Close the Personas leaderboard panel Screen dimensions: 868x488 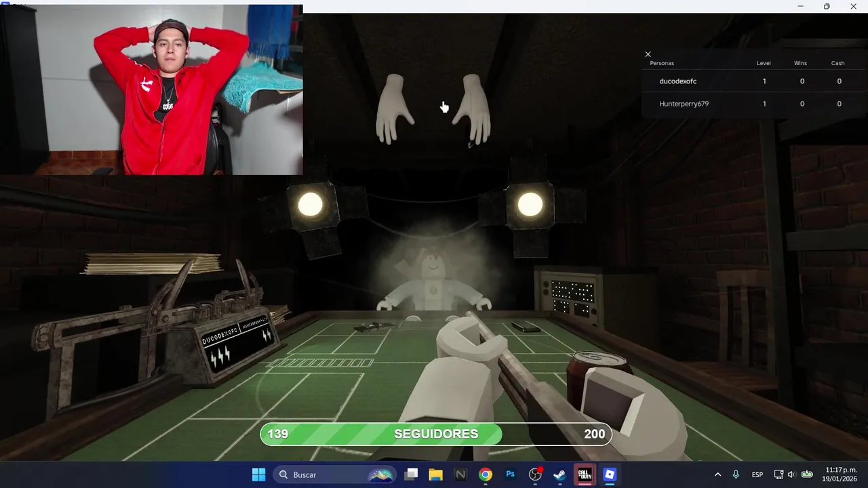point(648,54)
